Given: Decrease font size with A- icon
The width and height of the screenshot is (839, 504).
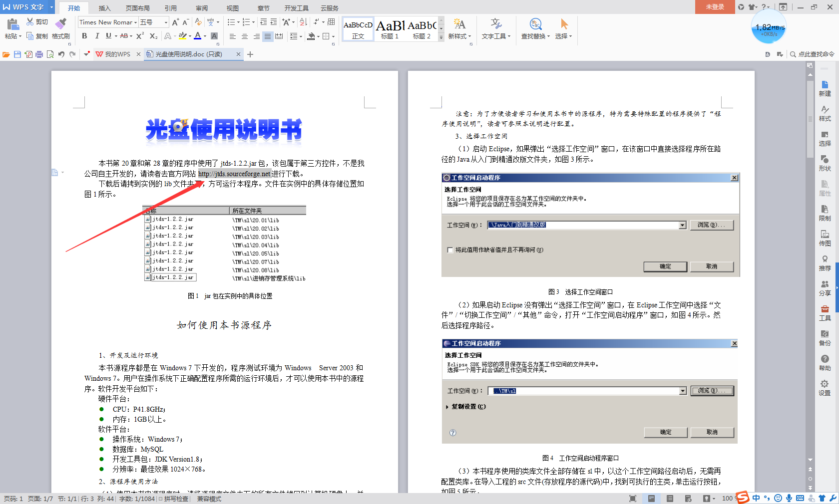Looking at the screenshot, I should [x=185, y=22].
